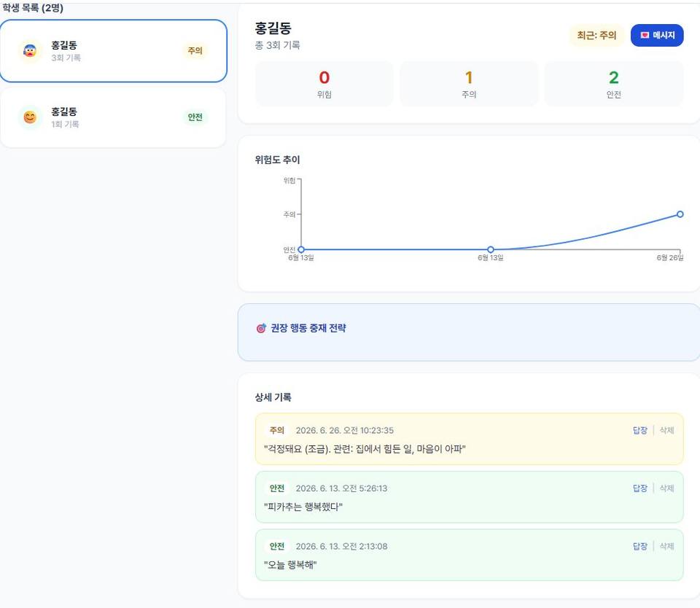Screen dimensions: 700x608
Task: Expand the 권장 행동 중재 전략 panel
Action: (x=469, y=332)
